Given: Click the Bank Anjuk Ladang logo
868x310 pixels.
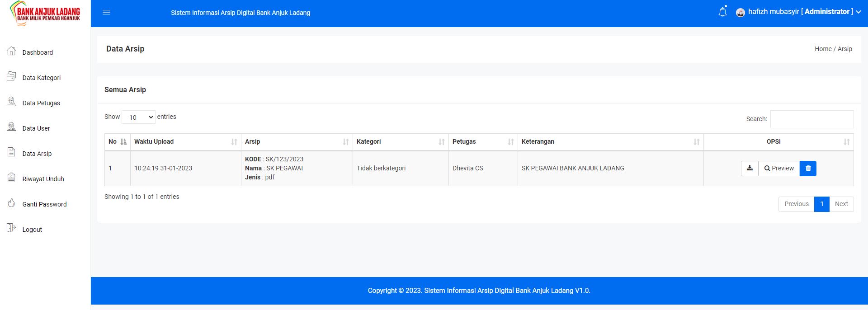Looking at the screenshot, I should (45, 14).
